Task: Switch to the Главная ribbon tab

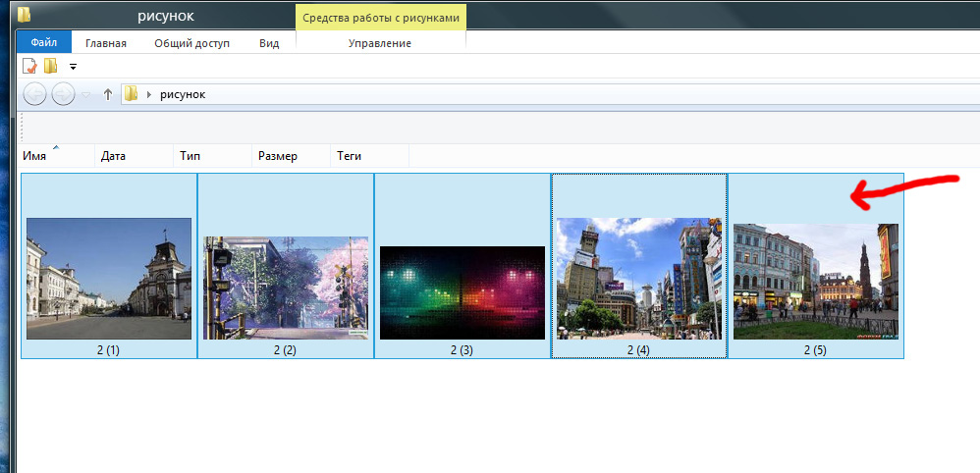Action: [106, 43]
